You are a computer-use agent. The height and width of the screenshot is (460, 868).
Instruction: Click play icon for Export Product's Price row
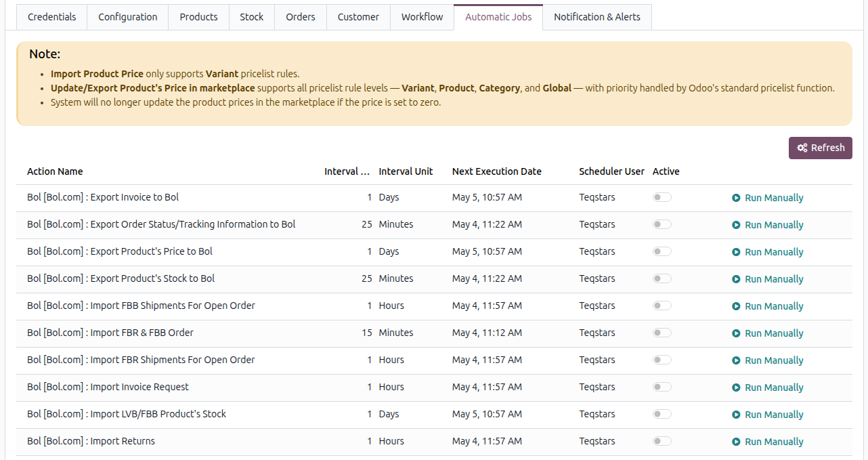click(736, 252)
